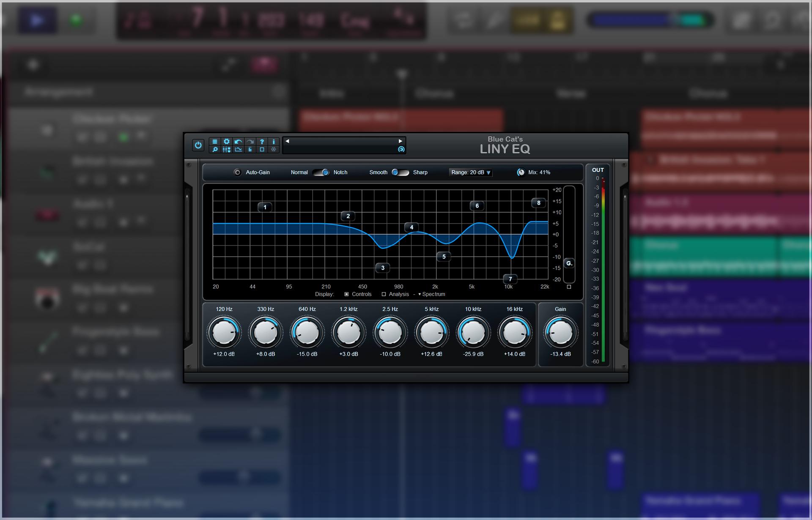Click the 16 kHz band knob
Screen dimensions: 812x520
(x=515, y=332)
